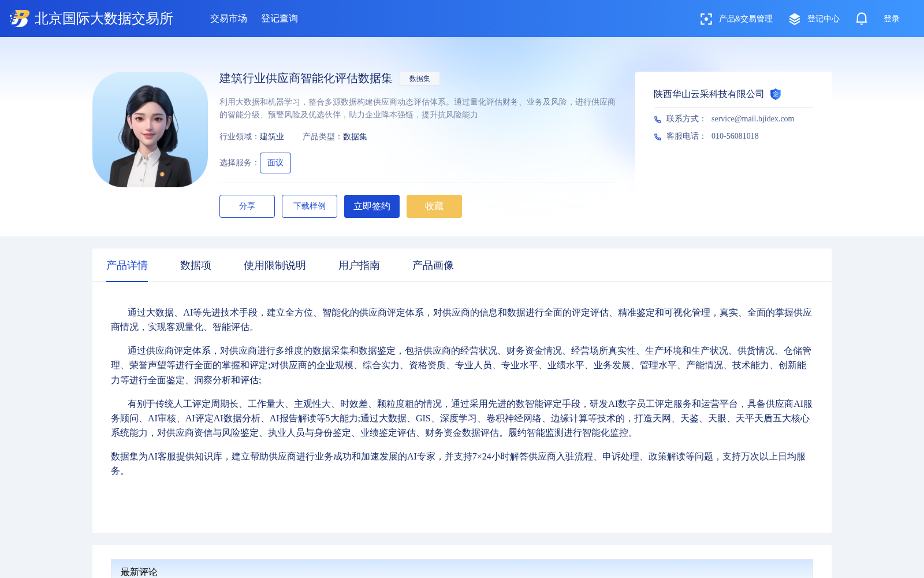
Task: Click the Beijing data exchange logo icon
Action: [20, 18]
